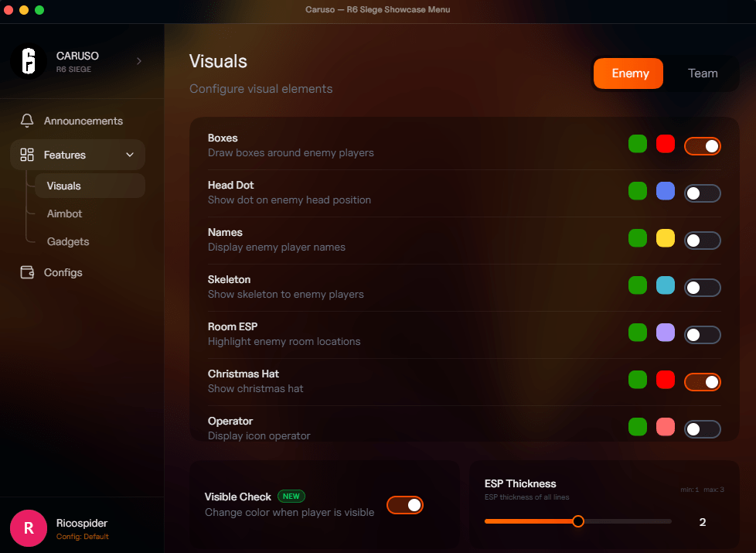Expand the CARUSO profile chevron
Viewport: 756px width, 553px height.
click(139, 61)
